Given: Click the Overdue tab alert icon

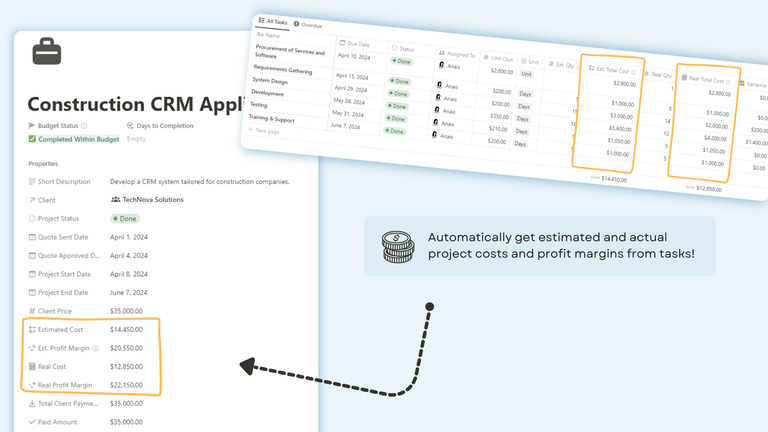Looking at the screenshot, I should pos(294,23).
